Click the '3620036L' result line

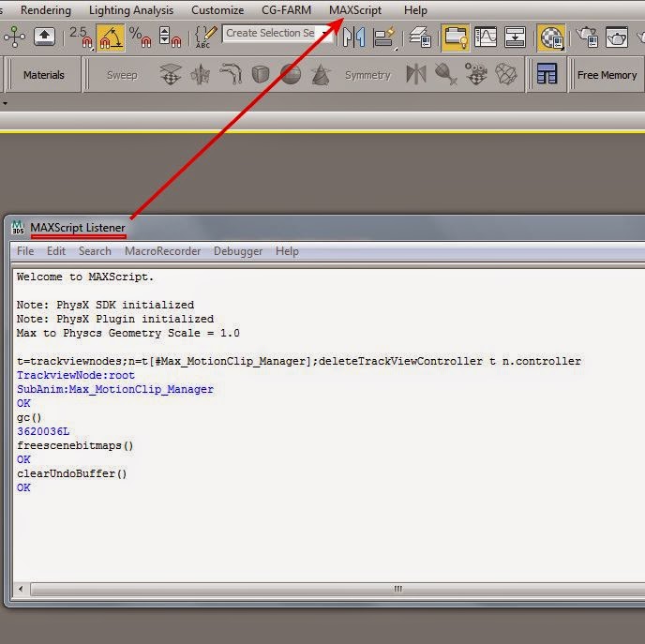pos(43,431)
